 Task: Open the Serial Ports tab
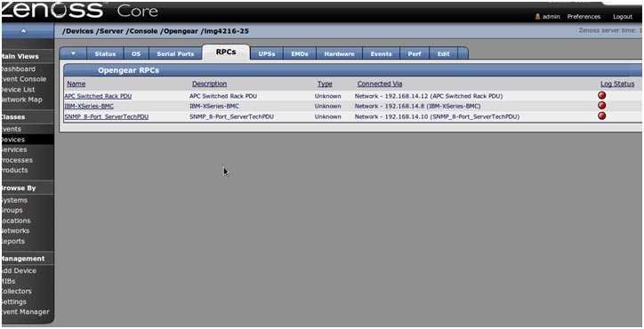point(175,54)
